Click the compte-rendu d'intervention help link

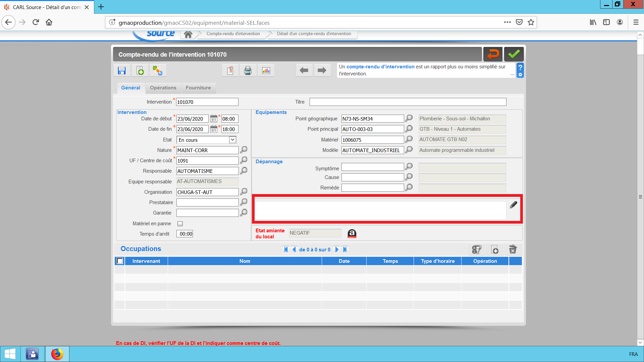tap(380, 67)
